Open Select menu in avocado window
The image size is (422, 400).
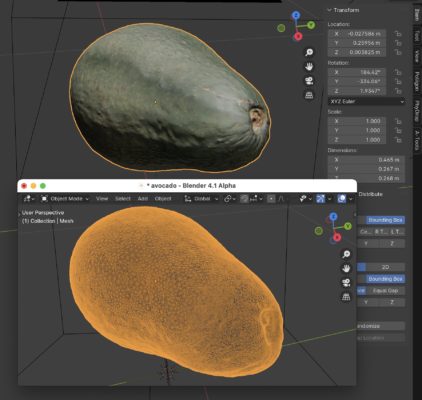(x=123, y=199)
